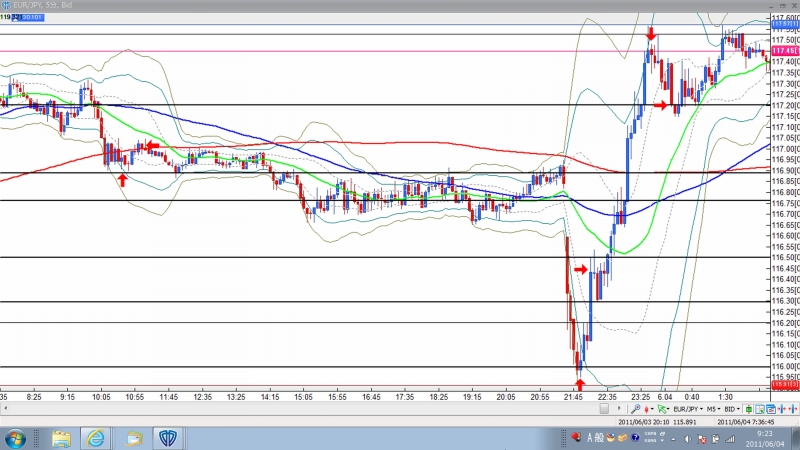Open the Windows Start menu
The height and width of the screenshot is (450, 800).
tap(15, 439)
